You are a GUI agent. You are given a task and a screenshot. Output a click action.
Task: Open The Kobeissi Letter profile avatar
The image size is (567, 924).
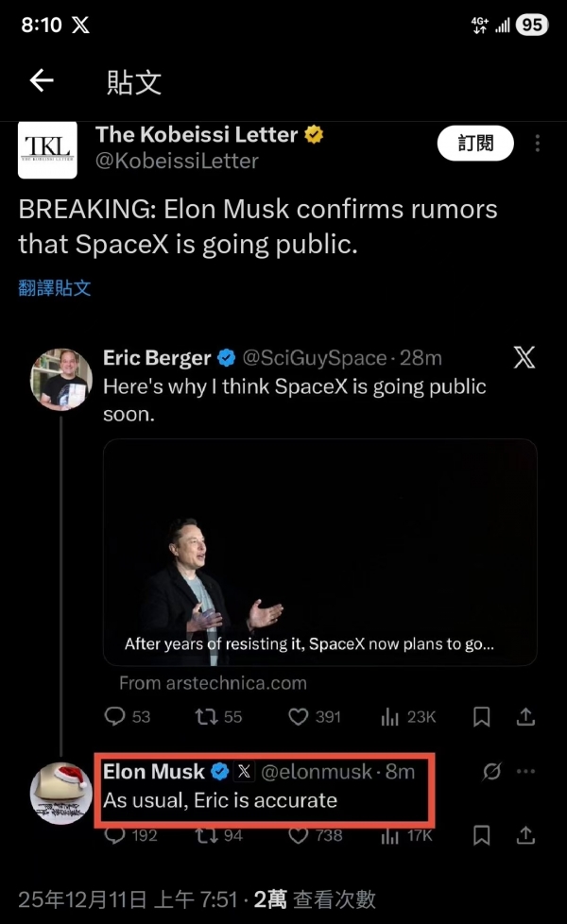(x=47, y=149)
